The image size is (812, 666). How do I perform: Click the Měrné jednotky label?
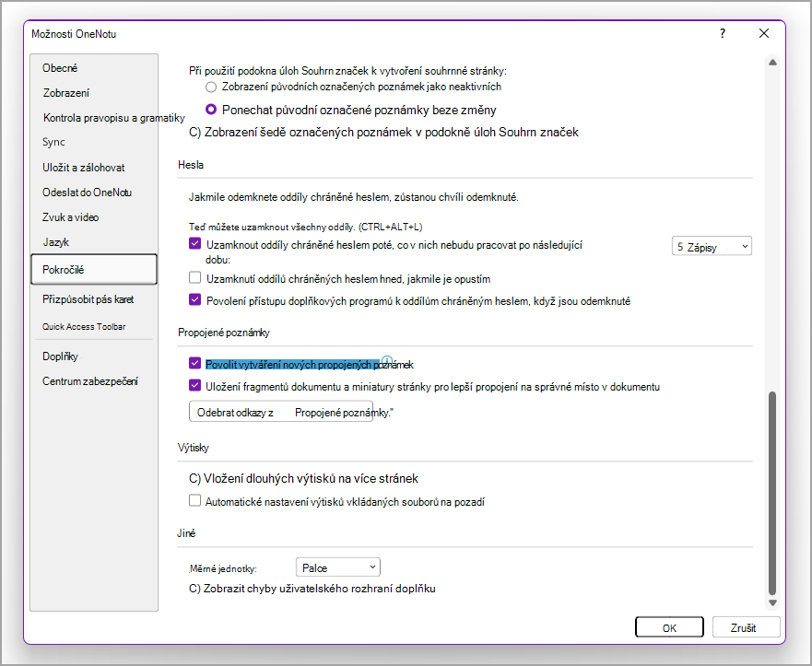(x=223, y=568)
